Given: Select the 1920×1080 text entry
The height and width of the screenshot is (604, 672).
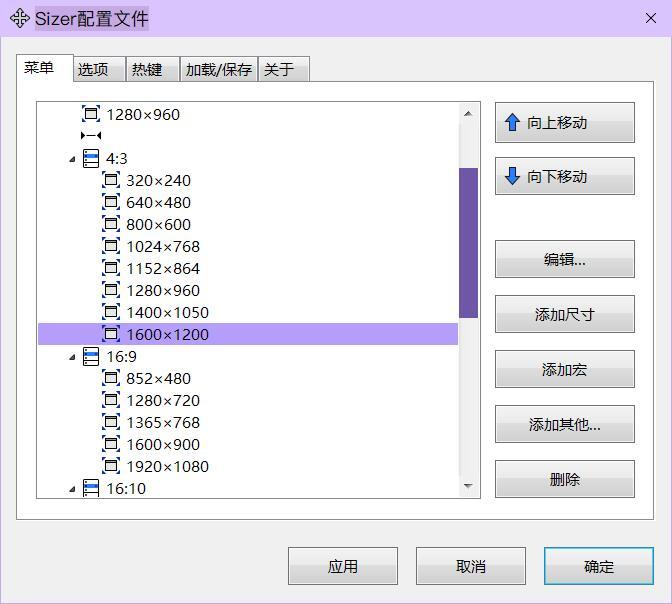Looking at the screenshot, I should (x=168, y=467).
